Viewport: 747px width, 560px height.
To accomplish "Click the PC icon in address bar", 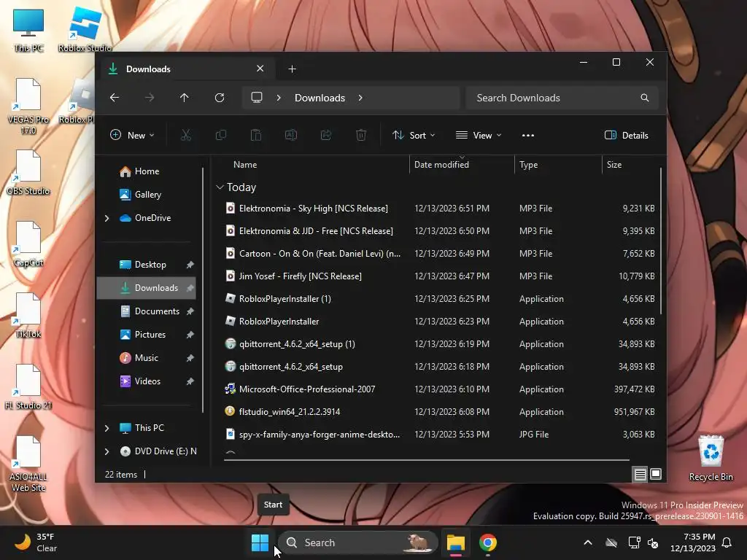I will point(257,98).
